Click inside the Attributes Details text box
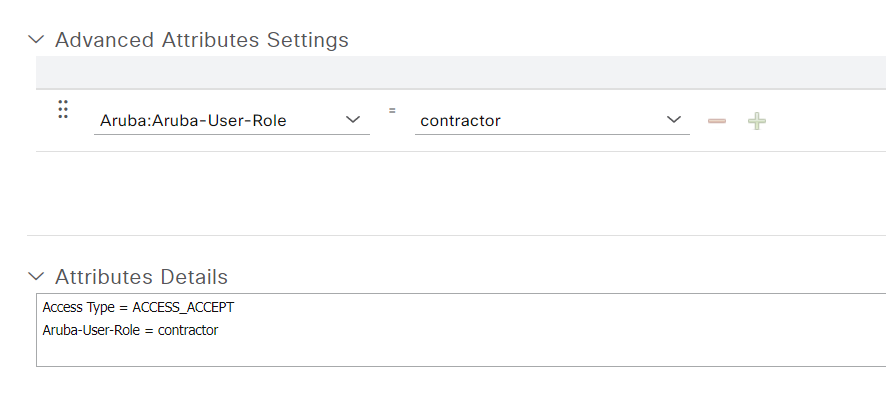 461,330
